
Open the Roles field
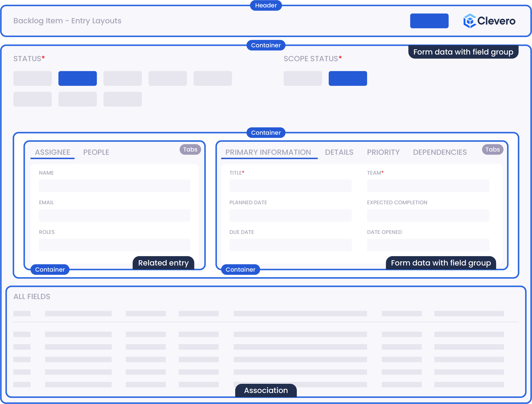pos(114,245)
